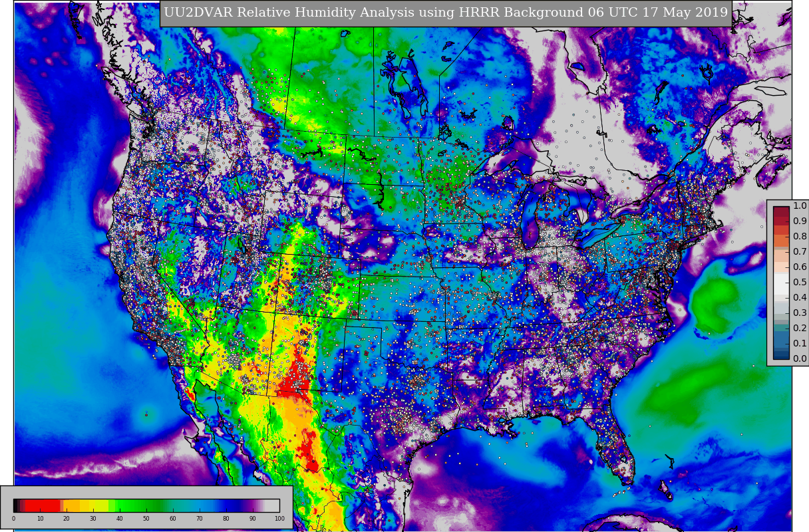Click the 40 tick label on the humidity colorbar
The height and width of the screenshot is (532, 809).
(x=120, y=519)
